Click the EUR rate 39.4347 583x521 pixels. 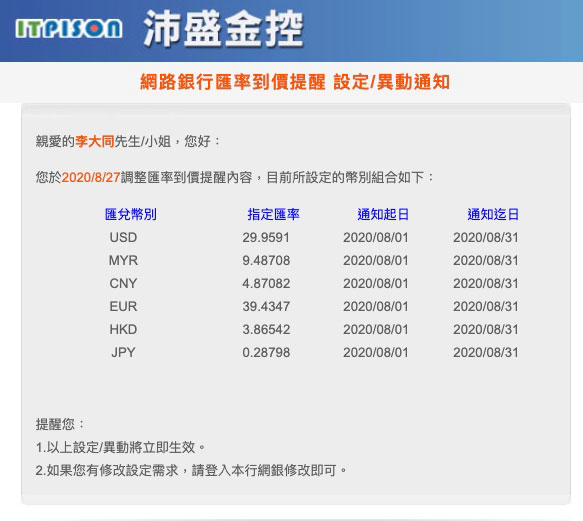(266, 306)
